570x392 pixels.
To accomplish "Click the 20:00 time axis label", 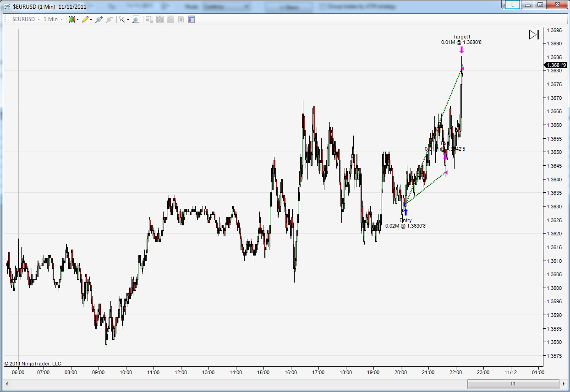I will click(x=401, y=372).
